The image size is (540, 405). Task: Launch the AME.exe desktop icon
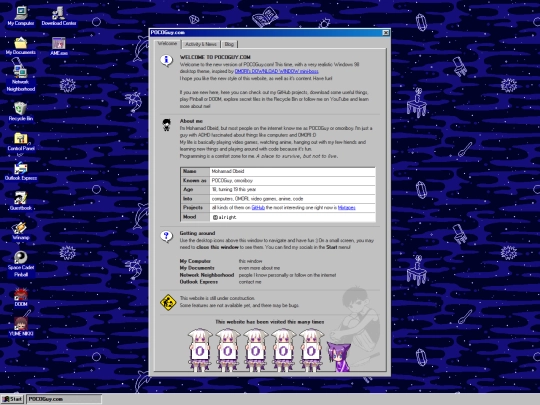pos(59,46)
